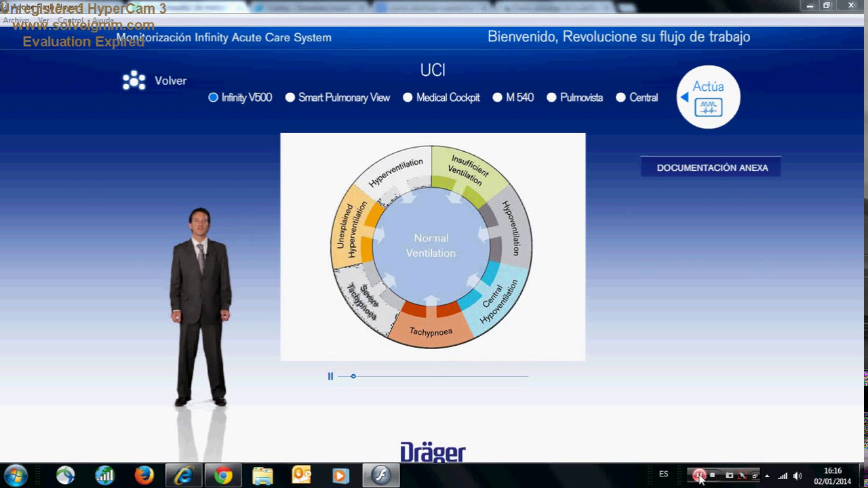Open the volume speaker tray icon
This screenshot has width=868, height=488.
tap(797, 476)
